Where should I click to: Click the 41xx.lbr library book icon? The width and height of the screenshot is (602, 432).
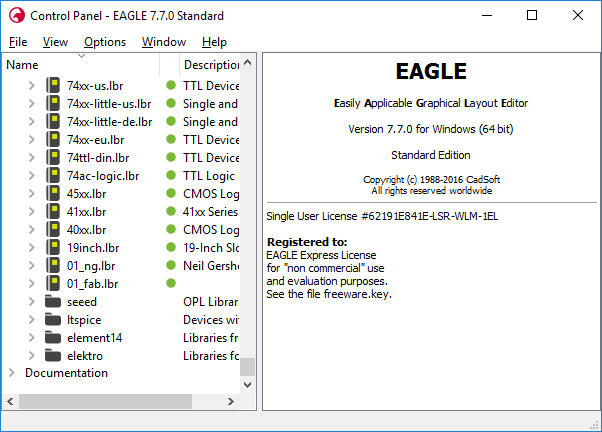coord(53,212)
